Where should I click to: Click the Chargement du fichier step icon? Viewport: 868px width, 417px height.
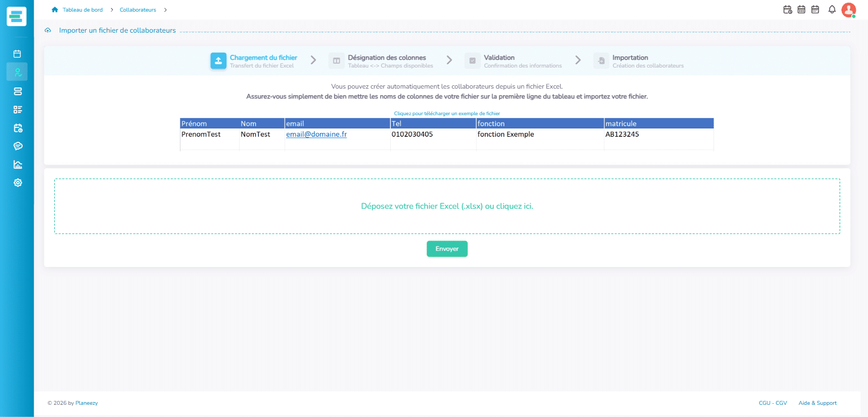click(x=218, y=61)
